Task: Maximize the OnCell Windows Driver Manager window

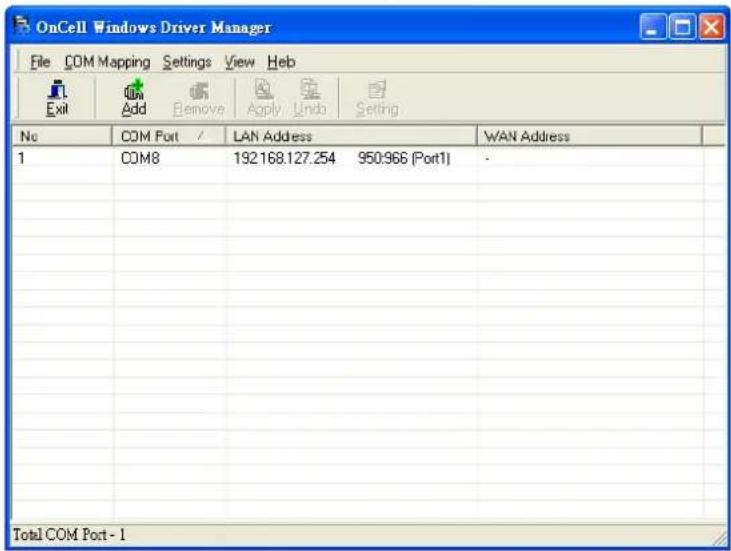Action: point(682,27)
